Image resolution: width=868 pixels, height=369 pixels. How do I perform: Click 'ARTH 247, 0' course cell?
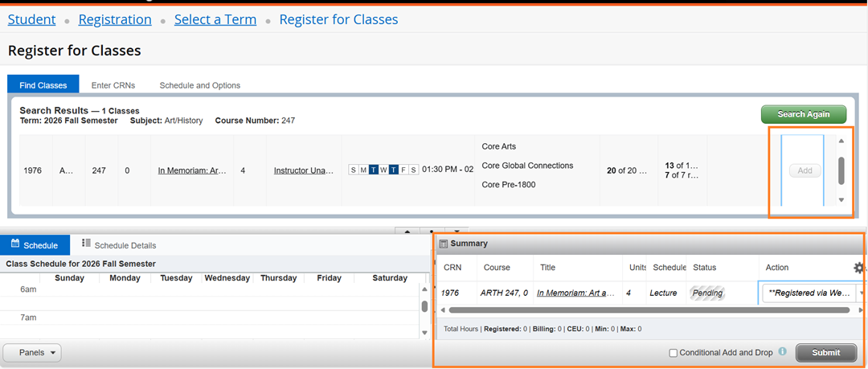[x=504, y=293]
